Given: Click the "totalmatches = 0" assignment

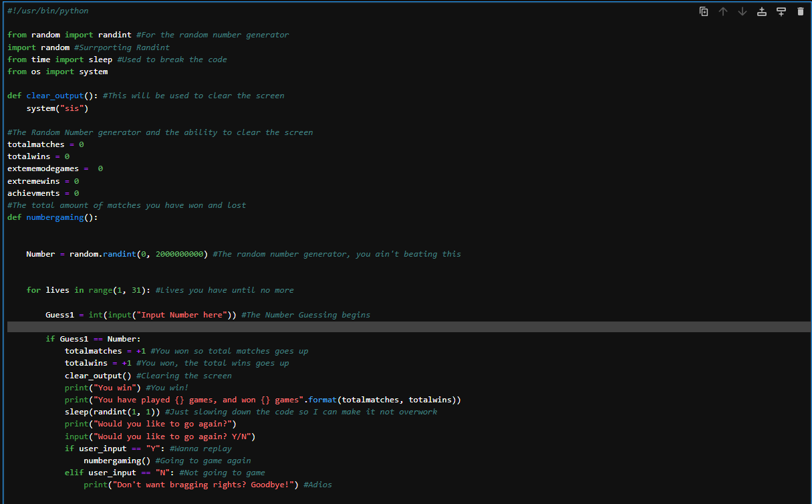Looking at the screenshot, I should coord(45,144).
